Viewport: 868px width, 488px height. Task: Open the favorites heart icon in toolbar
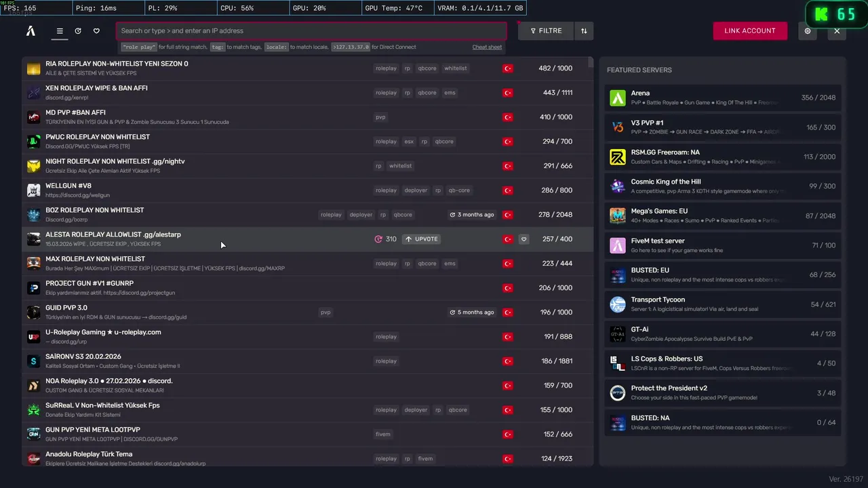(96, 30)
